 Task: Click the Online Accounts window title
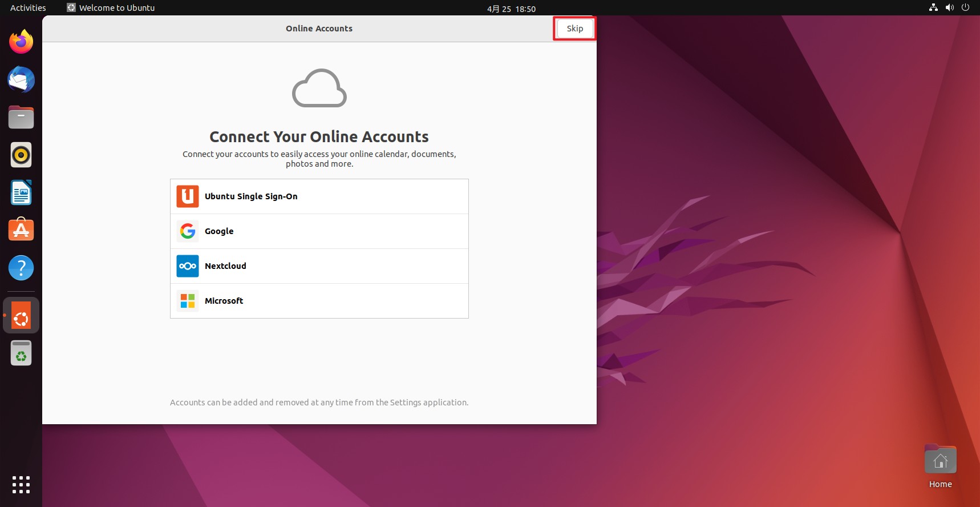click(x=319, y=29)
